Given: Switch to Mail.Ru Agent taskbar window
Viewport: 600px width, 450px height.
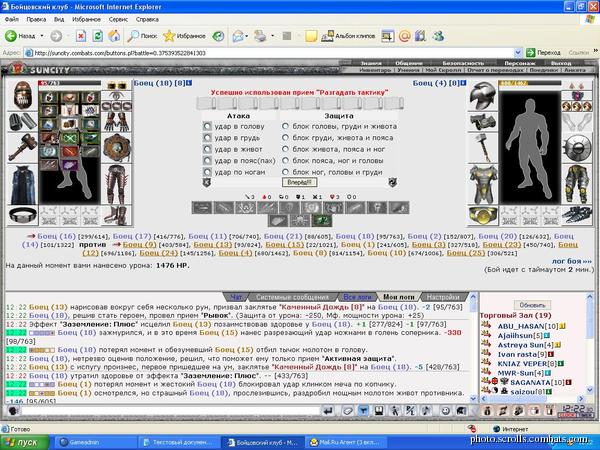Looking at the screenshot, I should pyautogui.click(x=346, y=442).
